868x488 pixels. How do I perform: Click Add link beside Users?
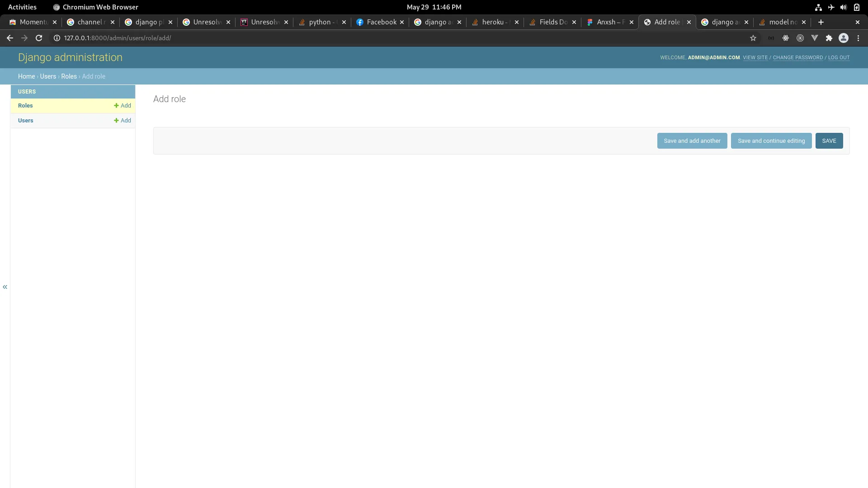pos(123,120)
